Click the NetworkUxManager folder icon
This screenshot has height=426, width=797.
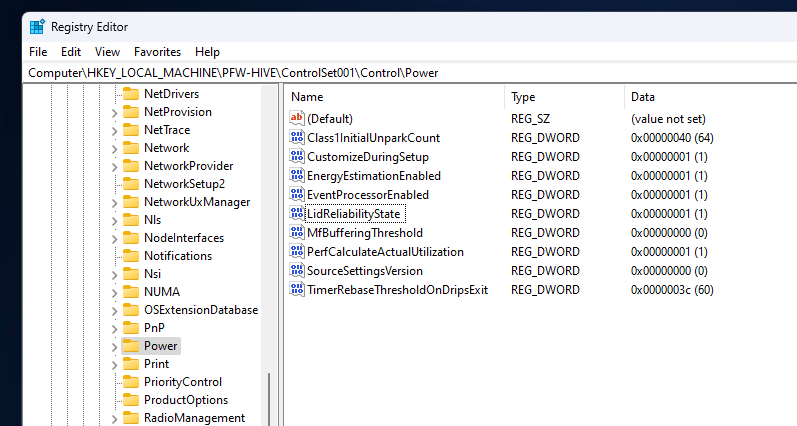pyautogui.click(x=131, y=202)
